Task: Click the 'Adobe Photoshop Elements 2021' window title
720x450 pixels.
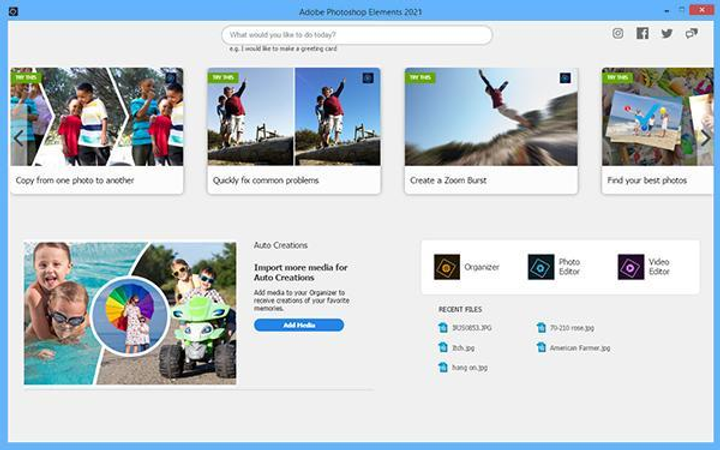Action: click(x=360, y=12)
